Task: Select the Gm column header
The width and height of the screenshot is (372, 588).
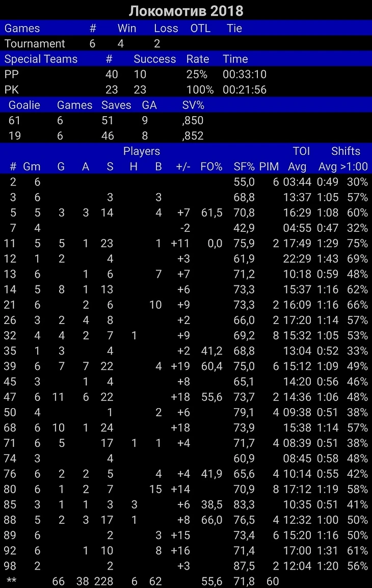Action: (x=32, y=167)
